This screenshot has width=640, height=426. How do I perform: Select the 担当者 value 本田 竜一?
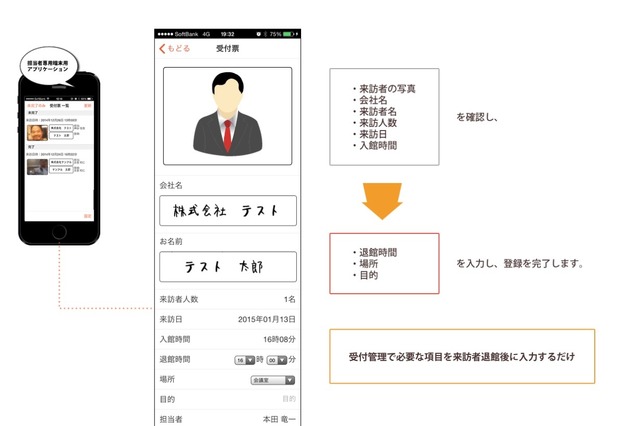coord(279,419)
